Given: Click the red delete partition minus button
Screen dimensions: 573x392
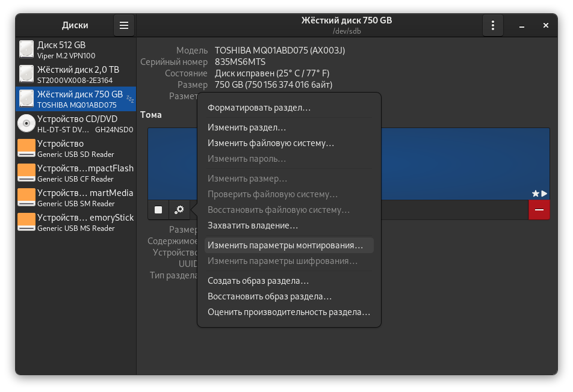Looking at the screenshot, I should (539, 210).
